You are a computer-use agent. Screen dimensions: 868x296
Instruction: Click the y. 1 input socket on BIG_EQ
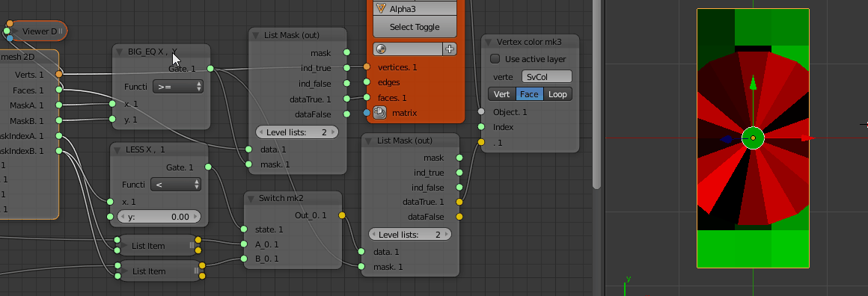[x=112, y=119]
